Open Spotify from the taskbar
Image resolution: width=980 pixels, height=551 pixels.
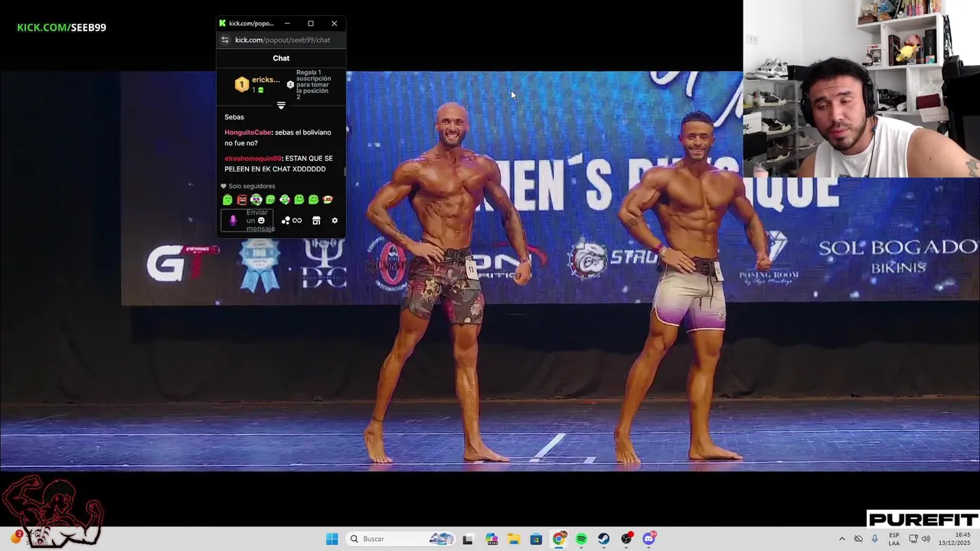pos(581,539)
